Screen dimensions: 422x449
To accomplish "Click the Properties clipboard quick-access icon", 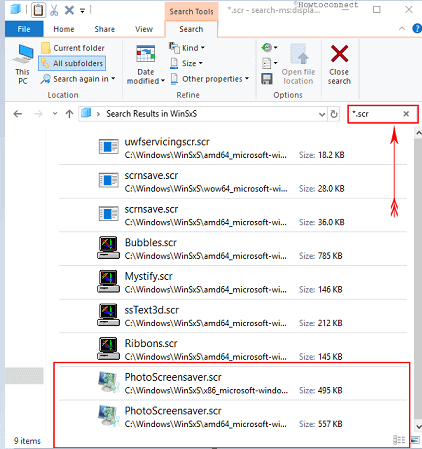I will pyautogui.click(x=38, y=10).
